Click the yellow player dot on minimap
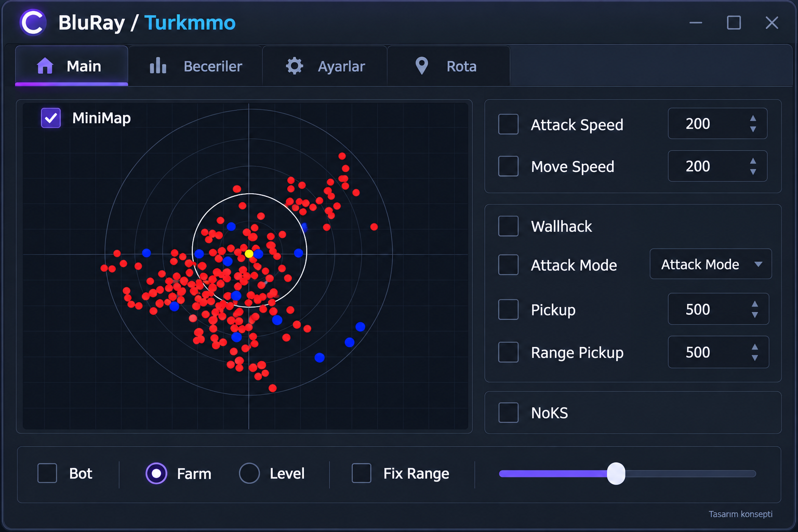The image size is (798, 532). coord(249,254)
